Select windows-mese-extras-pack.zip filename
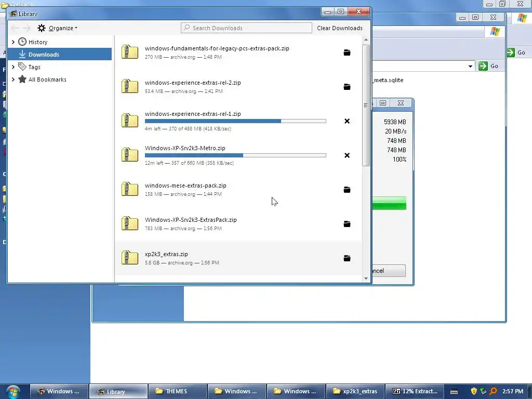 (x=185, y=185)
